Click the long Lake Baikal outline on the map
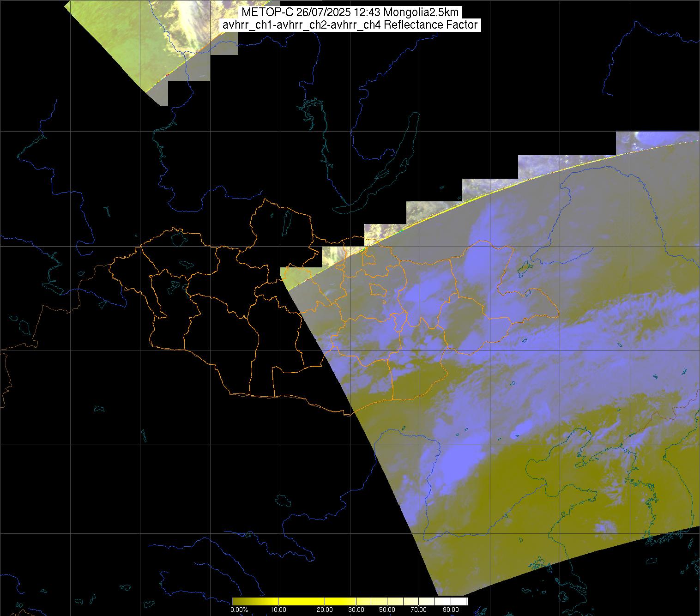Screen dimensions: 700x616 tap(392, 166)
